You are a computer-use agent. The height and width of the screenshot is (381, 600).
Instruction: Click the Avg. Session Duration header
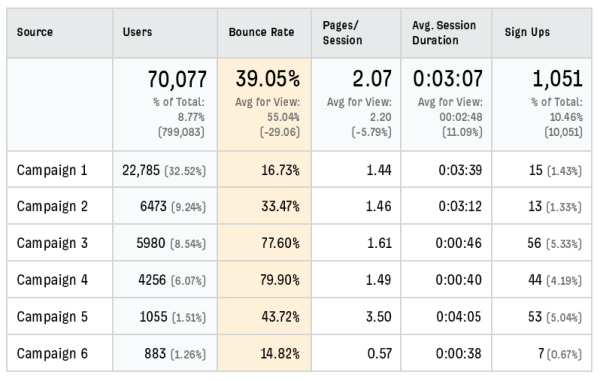coord(444,33)
